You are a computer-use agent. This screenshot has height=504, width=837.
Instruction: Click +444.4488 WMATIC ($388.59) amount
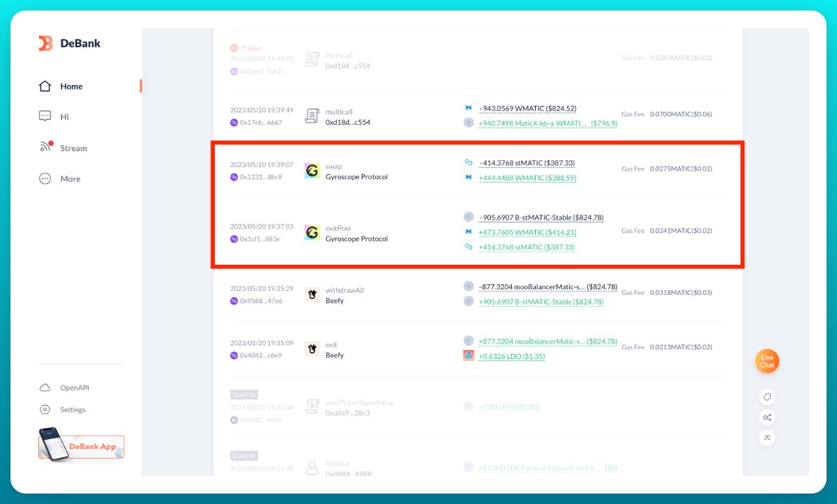click(527, 178)
